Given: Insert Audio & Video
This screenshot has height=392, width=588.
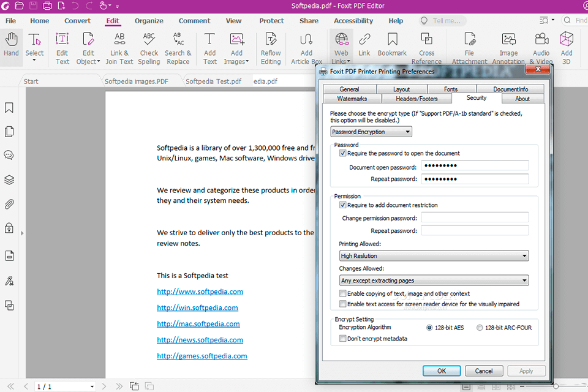Looking at the screenshot, I should coord(541,49).
